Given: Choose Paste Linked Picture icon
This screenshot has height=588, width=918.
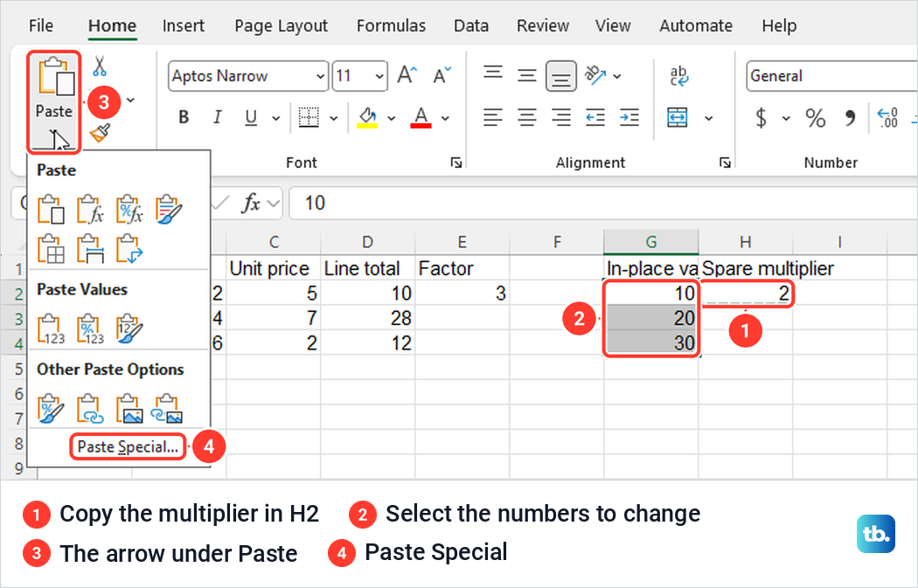Looking at the screenshot, I should click(168, 408).
